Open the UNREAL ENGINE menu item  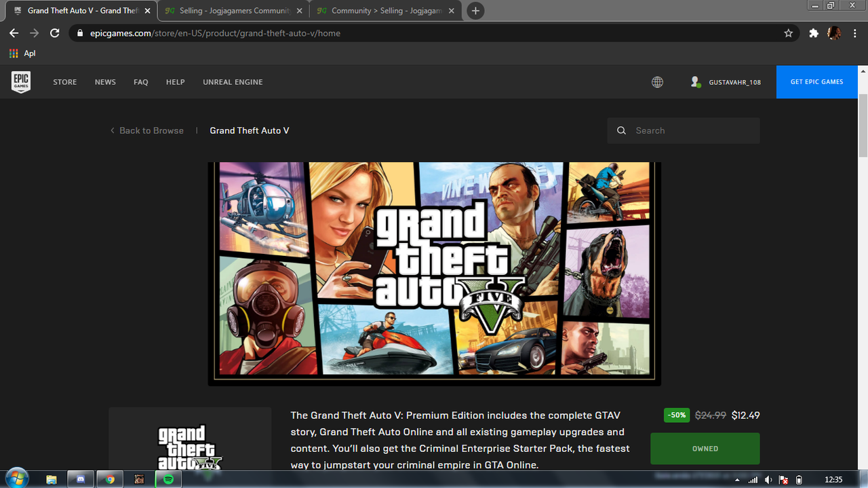[x=233, y=82]
